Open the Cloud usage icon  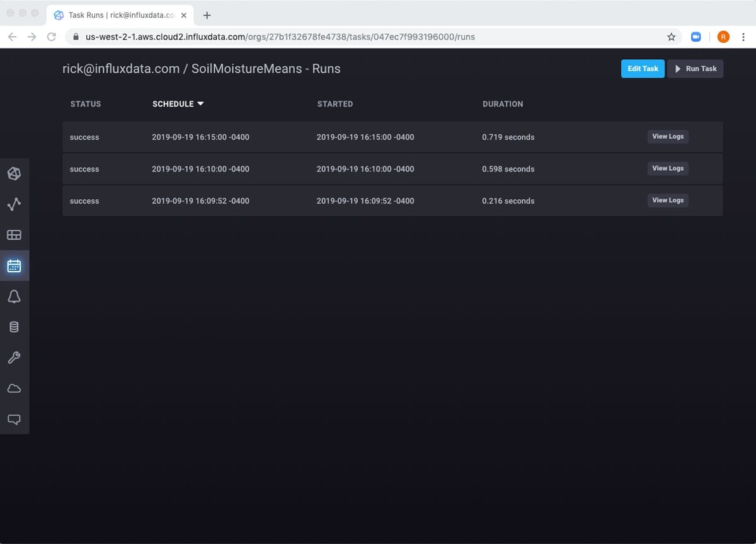14,388
